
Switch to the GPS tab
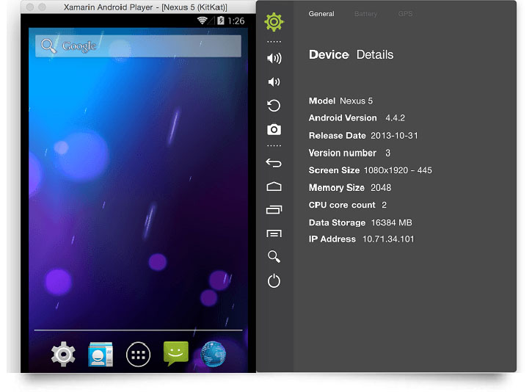pyautogui.click(x=406, y=14)
